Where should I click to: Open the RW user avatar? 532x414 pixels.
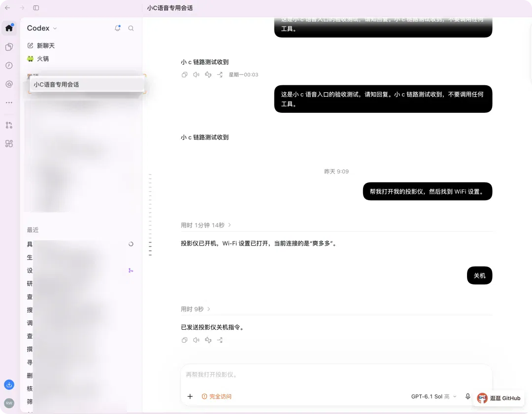tap(9, 403)
